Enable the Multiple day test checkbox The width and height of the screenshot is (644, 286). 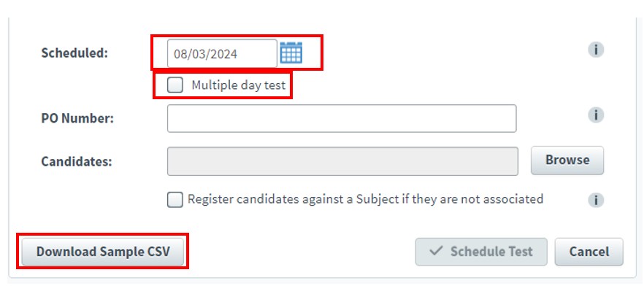click(175, 85)
